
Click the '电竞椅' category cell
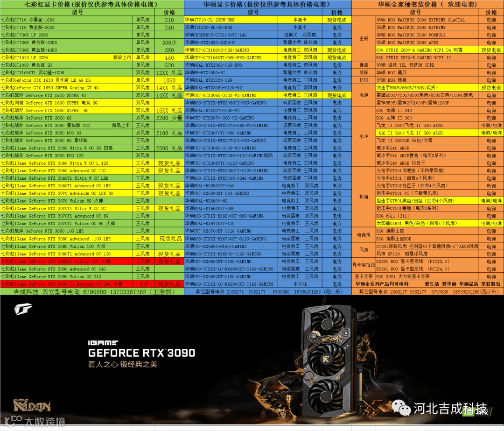pyautogui.click(x=364, y=235)
